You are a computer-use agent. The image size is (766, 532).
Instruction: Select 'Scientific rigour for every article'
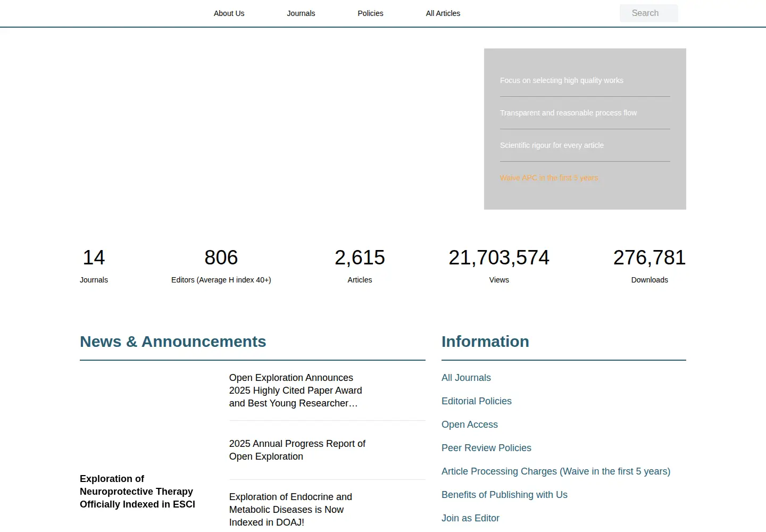coord(552,145)
